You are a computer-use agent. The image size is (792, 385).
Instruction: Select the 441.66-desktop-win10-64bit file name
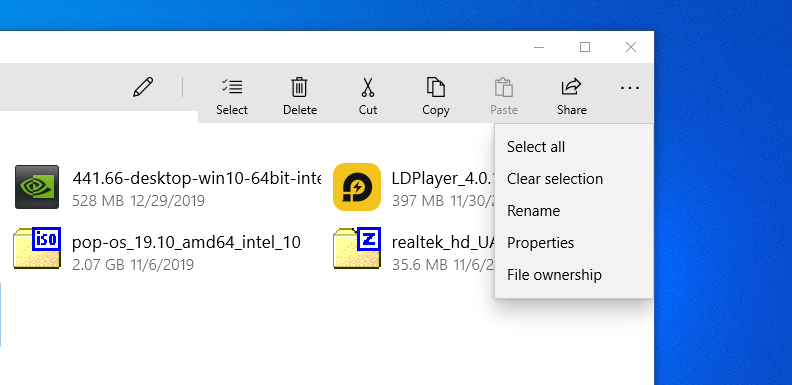(x=196, y=178)
